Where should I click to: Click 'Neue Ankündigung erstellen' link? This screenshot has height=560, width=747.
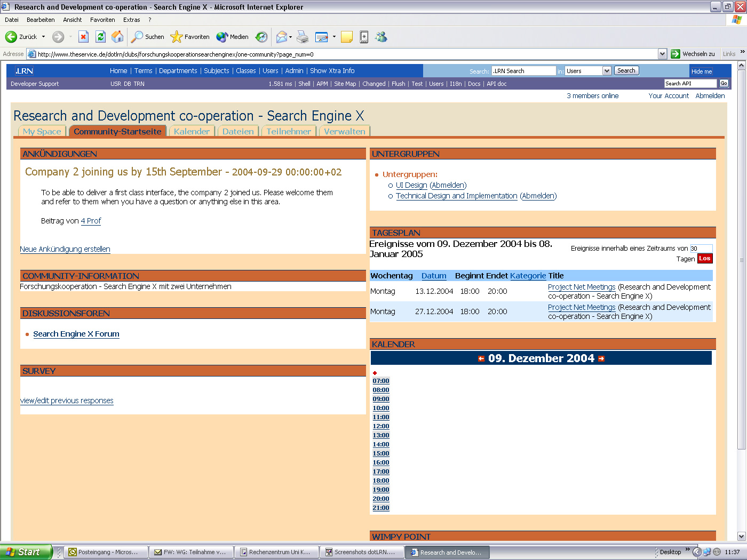(x=65, y=249)
